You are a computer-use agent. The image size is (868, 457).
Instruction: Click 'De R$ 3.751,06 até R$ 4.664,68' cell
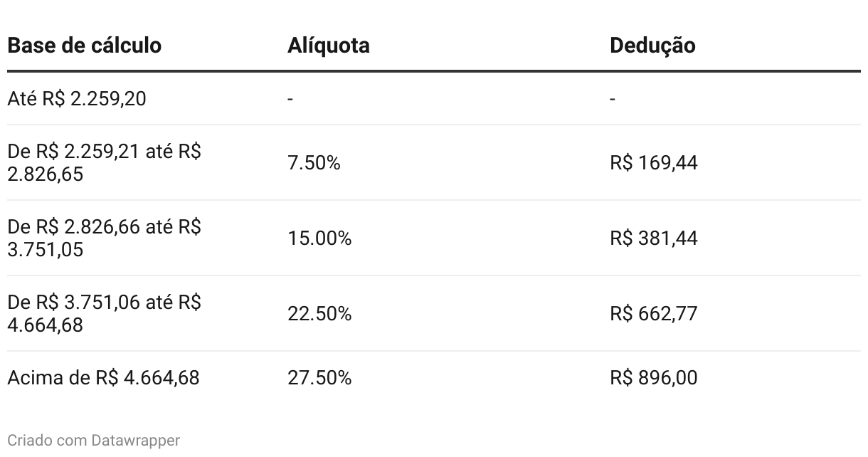(104, 314)
